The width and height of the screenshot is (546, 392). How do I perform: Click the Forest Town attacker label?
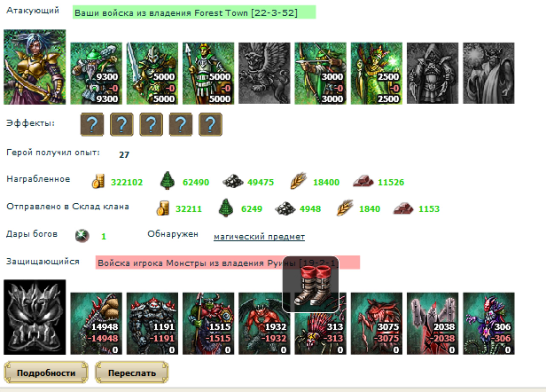[x=194, y=12]
